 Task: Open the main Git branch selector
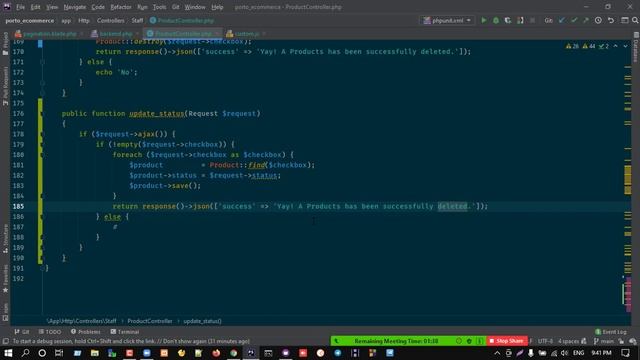[604, 341]
